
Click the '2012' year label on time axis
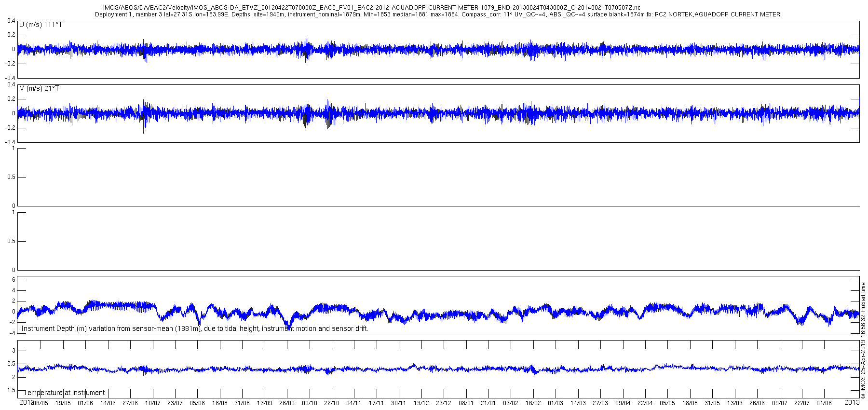click(27, 402)
